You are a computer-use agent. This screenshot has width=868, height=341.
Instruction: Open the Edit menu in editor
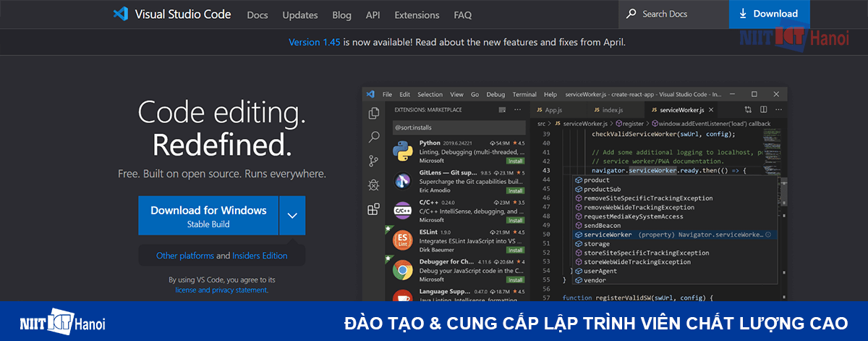(x=404, y=94)
